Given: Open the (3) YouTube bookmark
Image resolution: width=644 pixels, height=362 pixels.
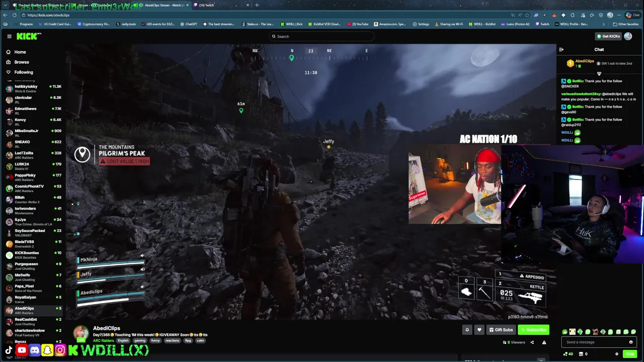Looking at the screenshot, I should (x=358, y=24).
